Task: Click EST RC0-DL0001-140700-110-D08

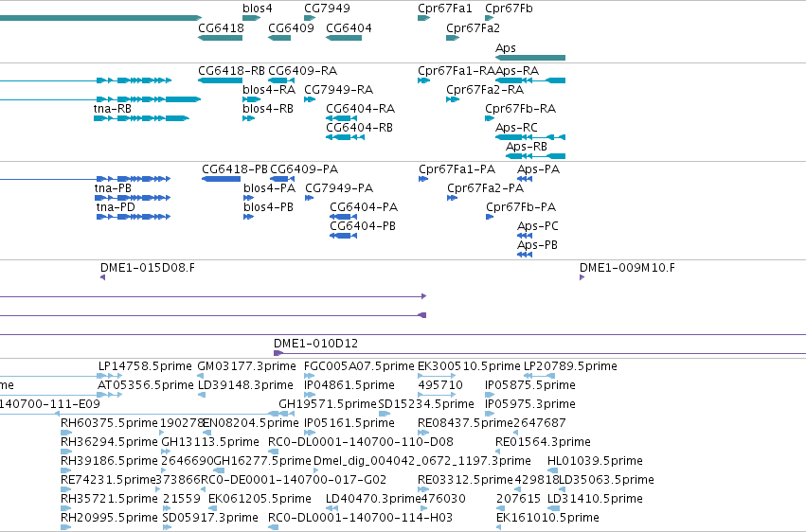Action: click(x=361, y=442)
